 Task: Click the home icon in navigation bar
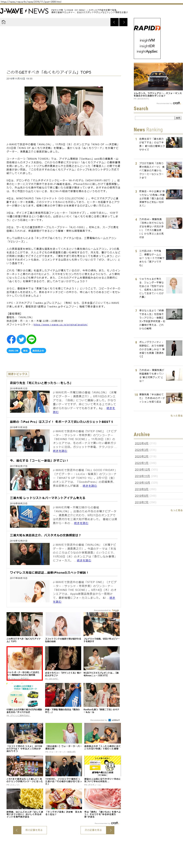tap(4, 22)
